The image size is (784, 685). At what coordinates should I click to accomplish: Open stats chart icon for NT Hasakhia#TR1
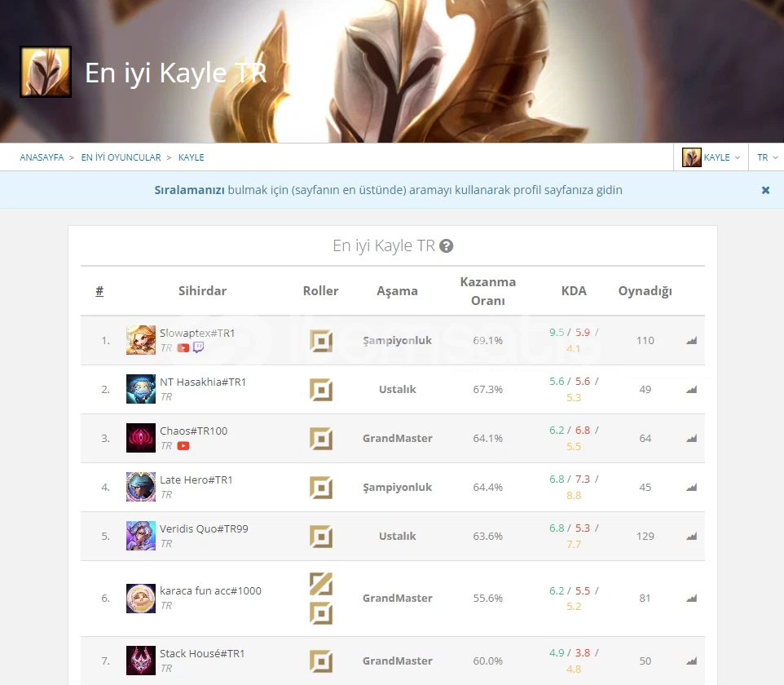pyautogui.click(x=691, y=390)
